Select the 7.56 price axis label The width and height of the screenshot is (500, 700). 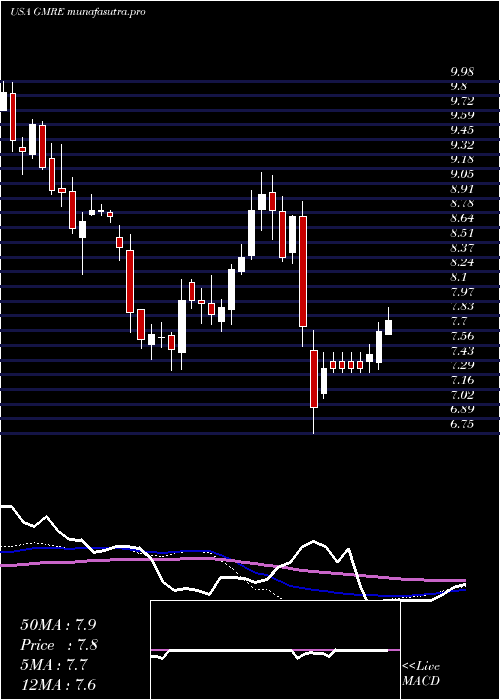[462, 336]
